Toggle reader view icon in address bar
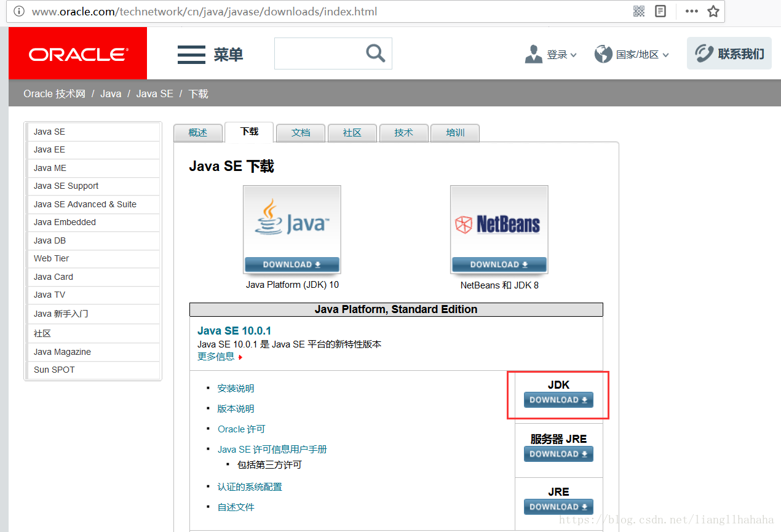This screenshot has width=781, height=532. coord(660,11)
